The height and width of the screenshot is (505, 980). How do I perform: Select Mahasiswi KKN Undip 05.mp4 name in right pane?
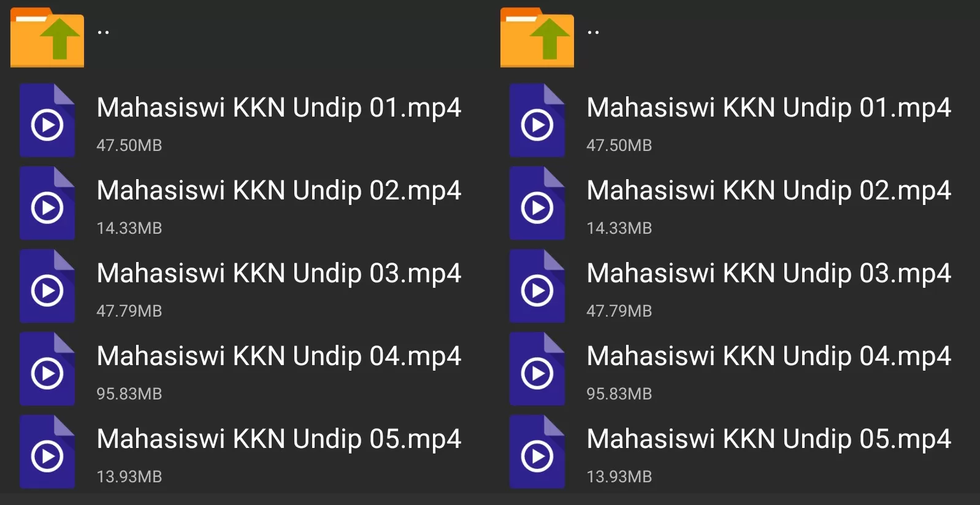(x=769, y=439)
